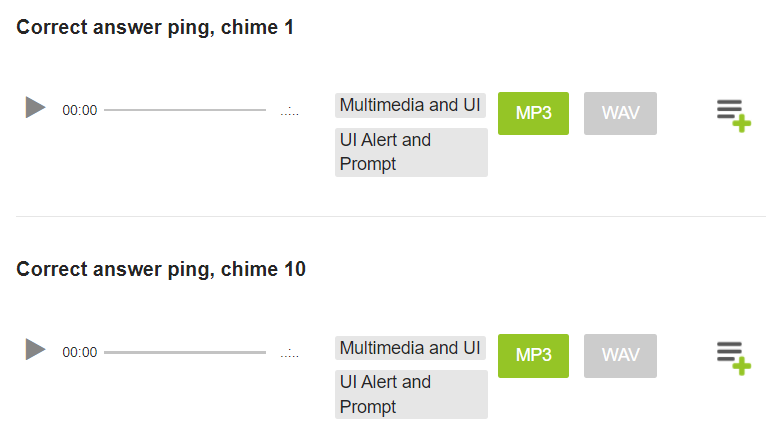Viewport: 766px width, 439px height.
Task: Play the Correct answer ping, chime 1 sound
Action: click(35, 107)
